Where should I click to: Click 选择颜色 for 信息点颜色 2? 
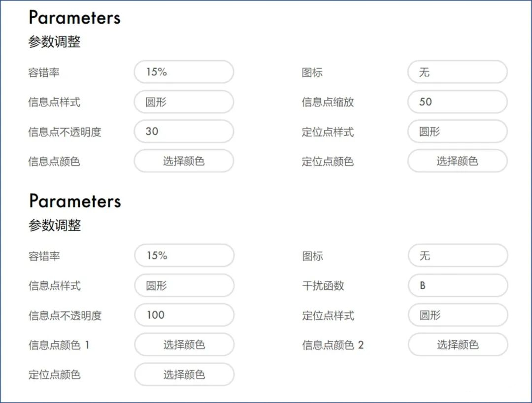click(x=458, y=344)
